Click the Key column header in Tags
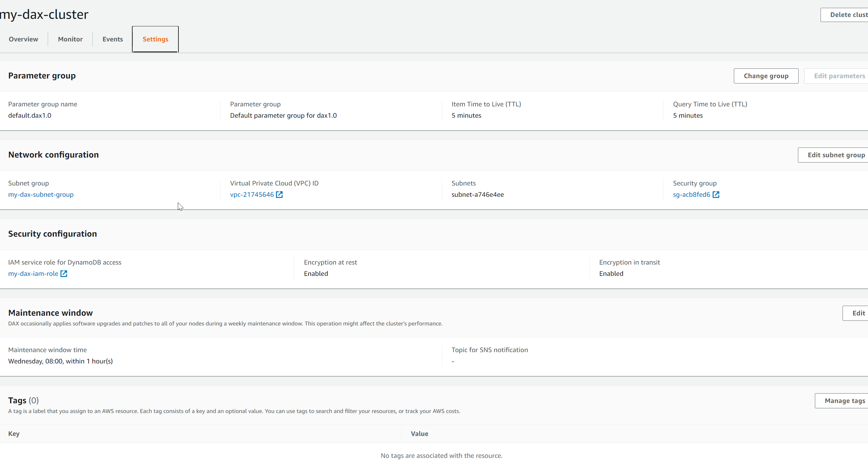The height and width of the screenshot is (467, 868). coord(14,434)
